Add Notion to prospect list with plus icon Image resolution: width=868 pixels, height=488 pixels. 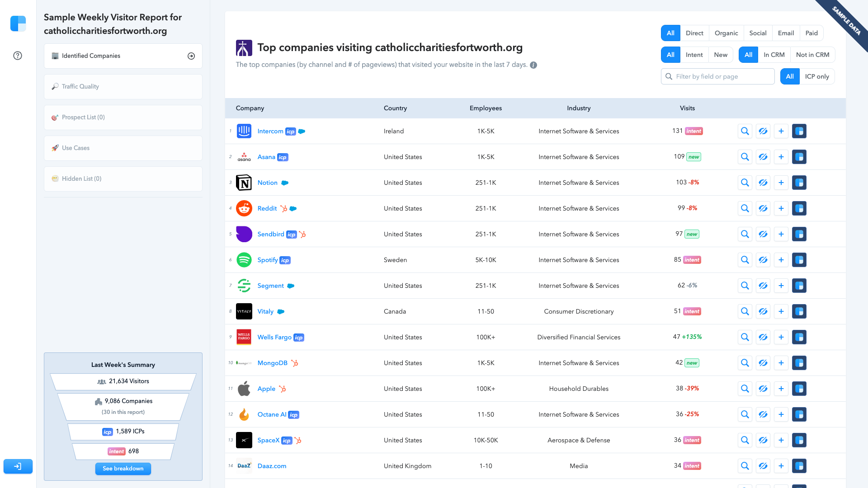(781, 183)
